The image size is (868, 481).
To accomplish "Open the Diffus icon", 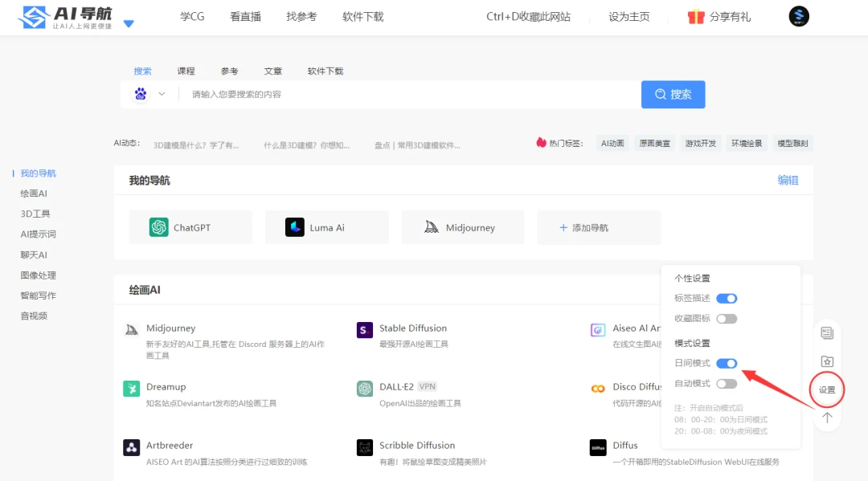I will 598,447.
